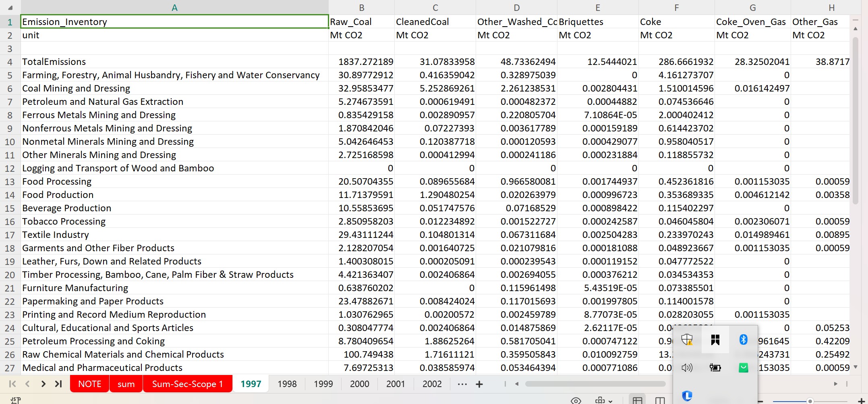Click the horizontal scrollbar thumb
This screenshot has width=868, height=404.
click(595, 384)
